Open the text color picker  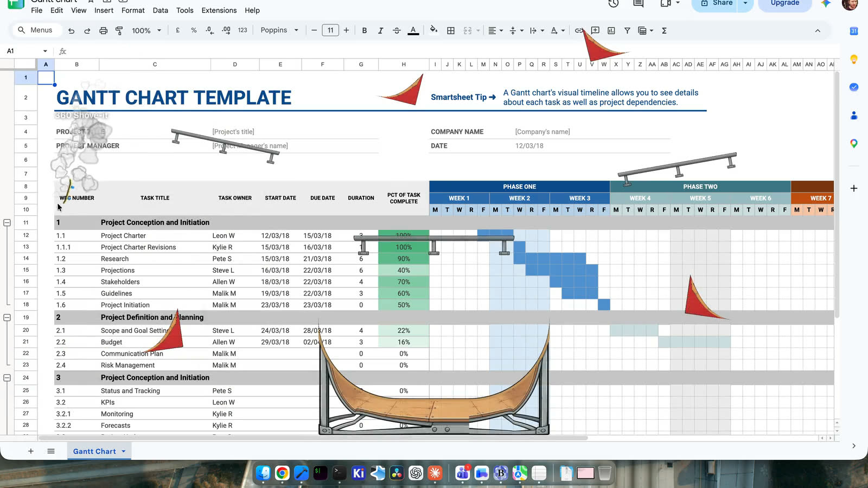tap(413, 30)
